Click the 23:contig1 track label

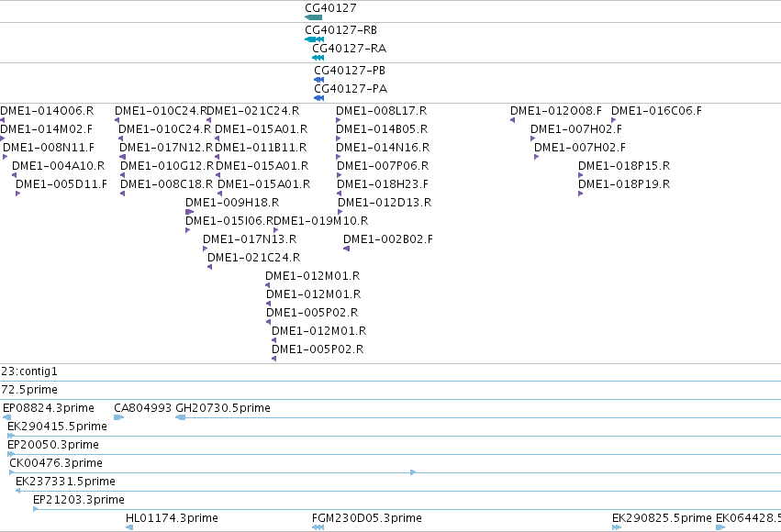pyautogui.click(x=29, y=371)
